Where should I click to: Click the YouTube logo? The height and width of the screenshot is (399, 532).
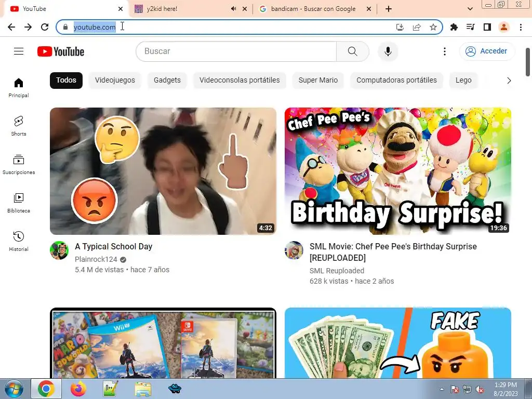pos(61,51)
